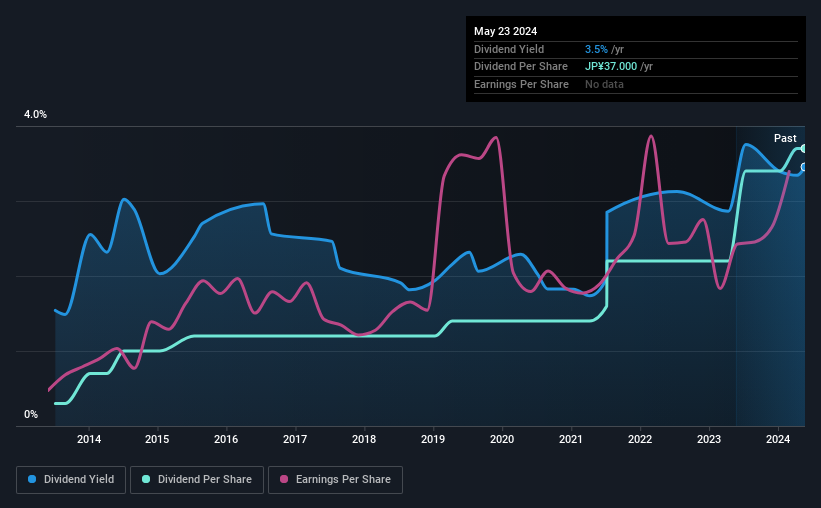Click the No data earnings value
The width and height of the screenshot is (821, 508).
point(604,84)
